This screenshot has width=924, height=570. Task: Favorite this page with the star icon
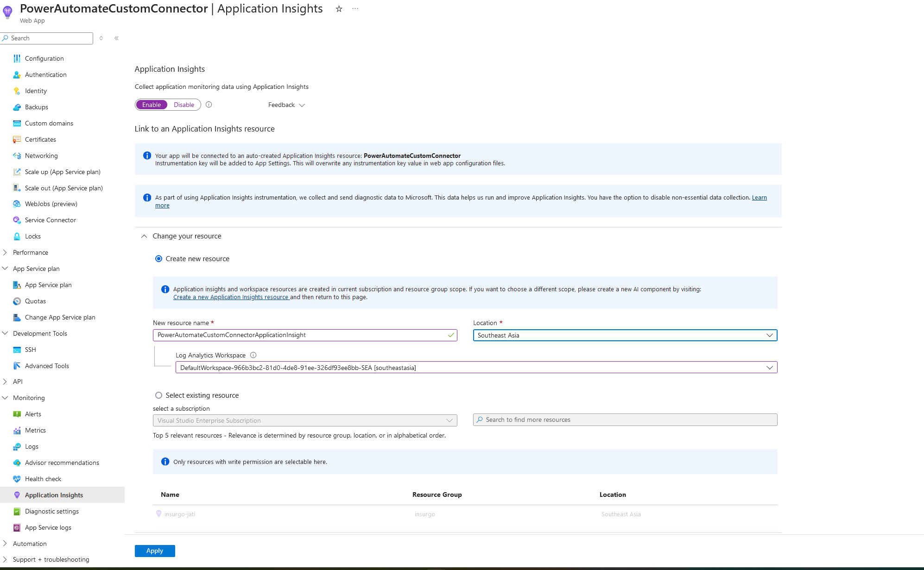pyautogui.click(x=339, y=9)
